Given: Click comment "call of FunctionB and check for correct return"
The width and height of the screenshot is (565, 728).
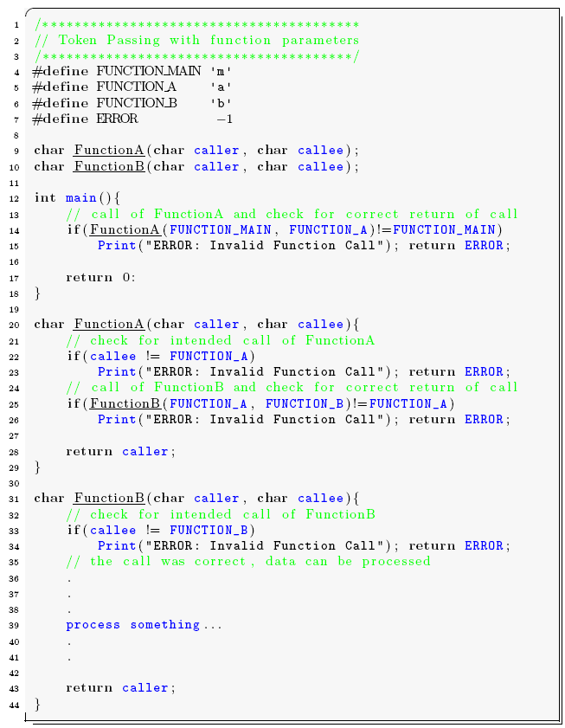Looking at the screenshot, I should (292, 387).
